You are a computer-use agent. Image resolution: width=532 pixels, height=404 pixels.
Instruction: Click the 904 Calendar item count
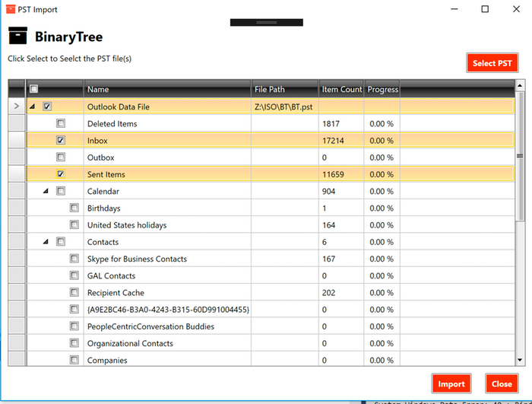tap(341, 191)
